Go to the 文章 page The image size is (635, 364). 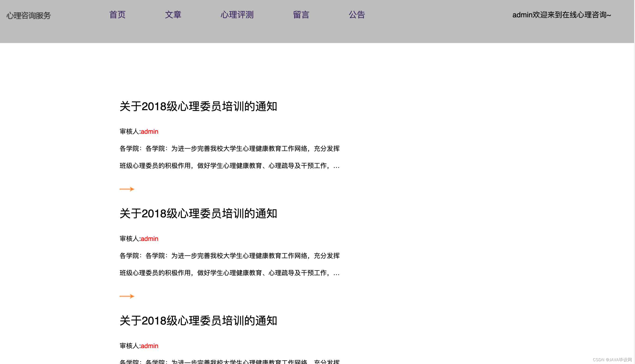173,15
